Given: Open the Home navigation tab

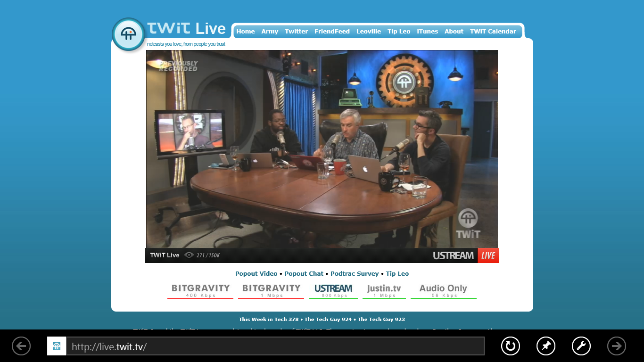Looking at the screenshot, I should click(x=245, y=32).
